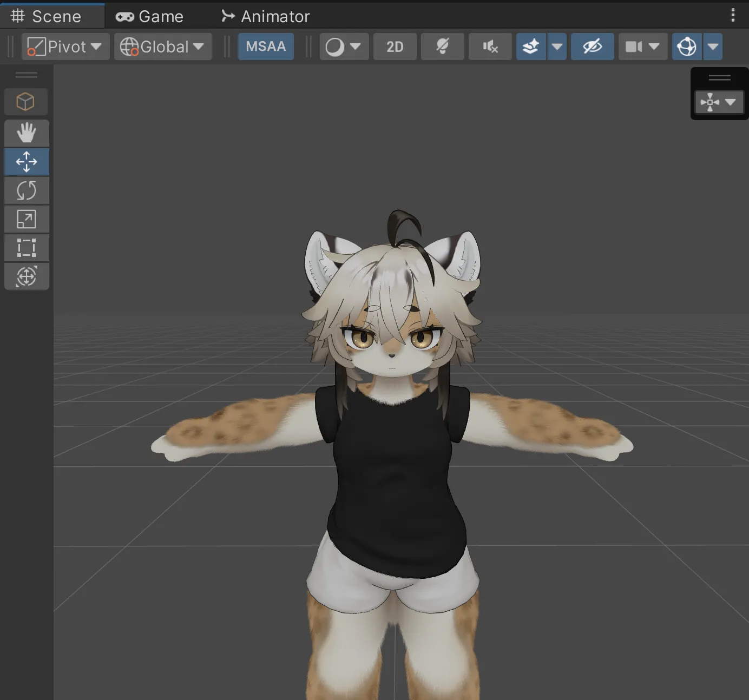749x700 pixels.
Task: Open the orientation gizmo overlay button
Action: point(718,102)
